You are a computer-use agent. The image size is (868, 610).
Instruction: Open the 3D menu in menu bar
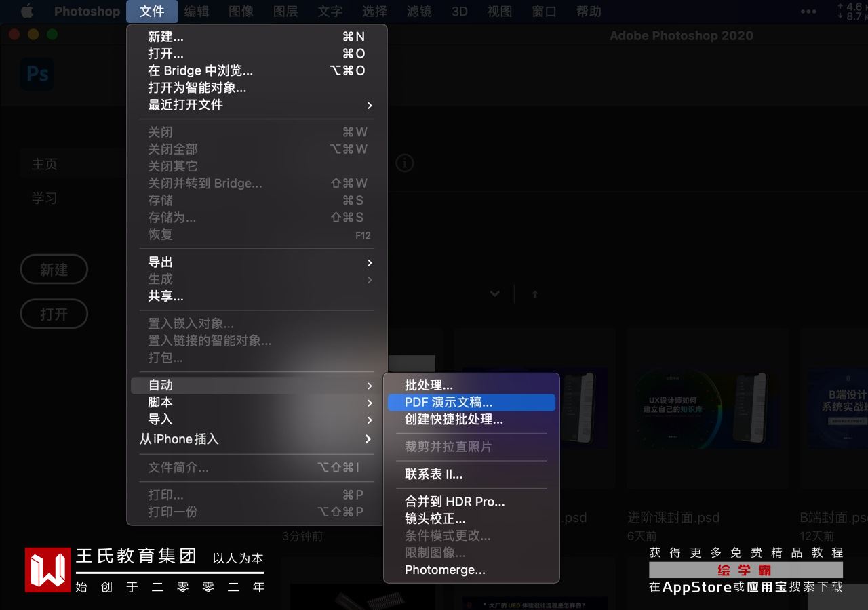click(460, 12)
